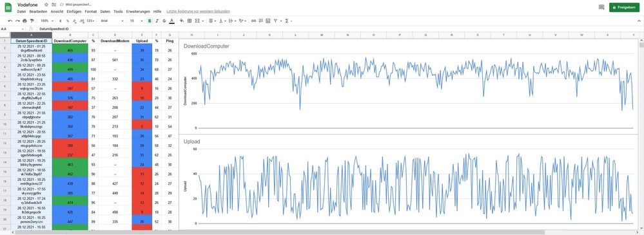
Task: Insert a chart
Action: 268,21
